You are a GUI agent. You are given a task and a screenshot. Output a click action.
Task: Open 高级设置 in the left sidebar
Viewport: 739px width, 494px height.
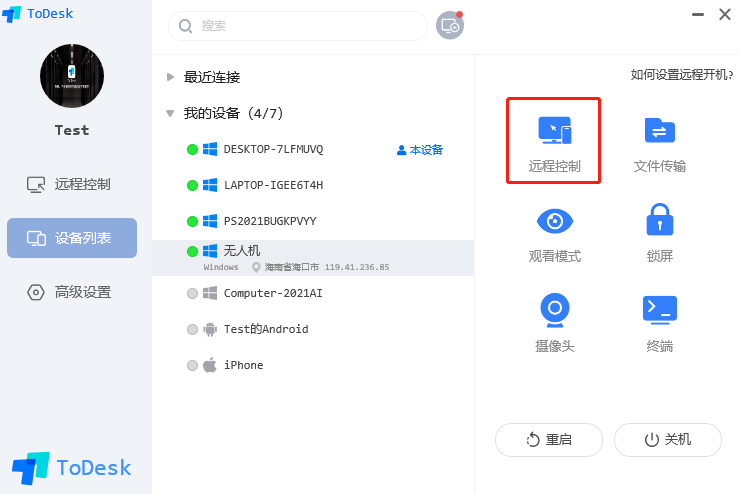point(72,292)
